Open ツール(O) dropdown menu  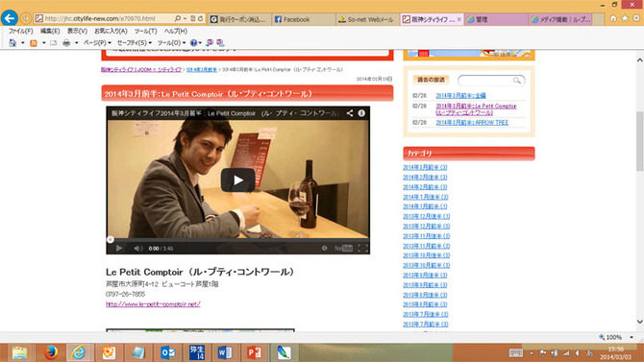tap(171, 42)
